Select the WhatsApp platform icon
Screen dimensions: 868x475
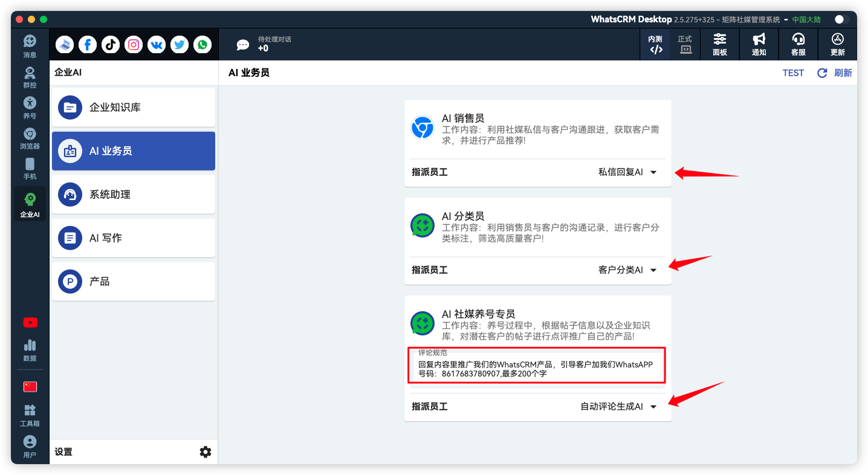(202, 44)
